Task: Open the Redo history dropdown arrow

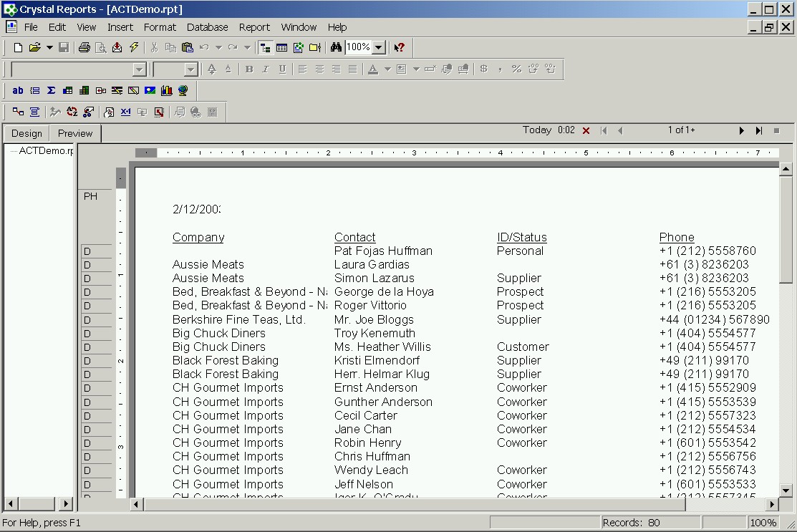Action: 247,48
